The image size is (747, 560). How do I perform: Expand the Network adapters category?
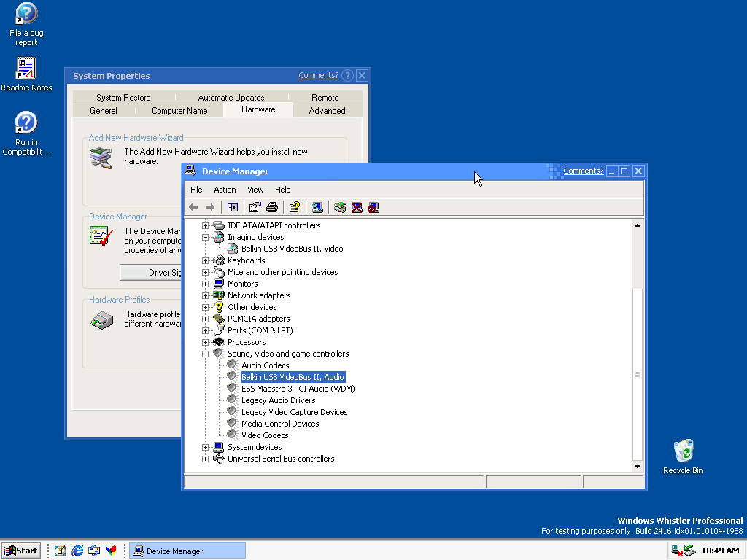tap(206, 295)
